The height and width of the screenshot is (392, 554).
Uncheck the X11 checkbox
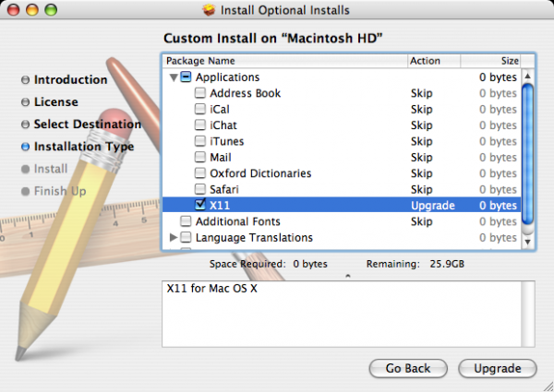pos(200,205)
